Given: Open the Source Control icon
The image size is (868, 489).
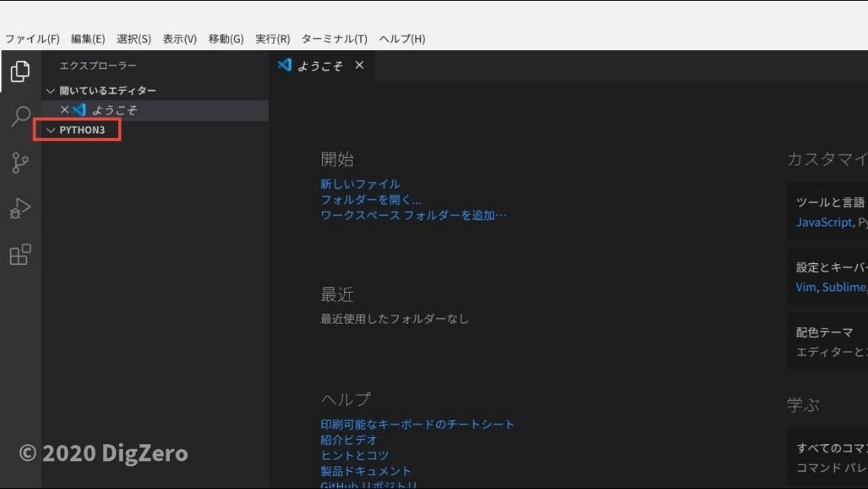Looking at the screenshot, I should pyautogui.click(x=20, y=163).
